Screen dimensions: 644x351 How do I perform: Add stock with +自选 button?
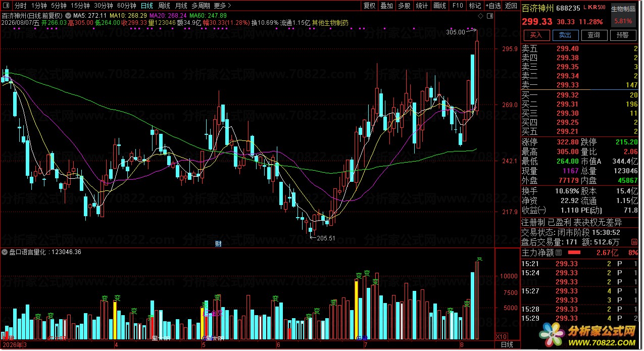point(493,6)
